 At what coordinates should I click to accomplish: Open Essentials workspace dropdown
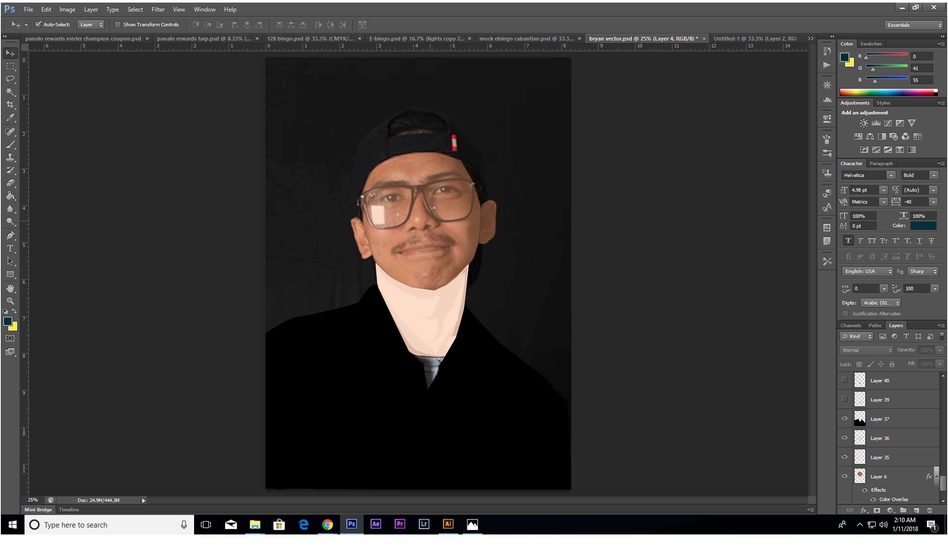coord(913,25)
